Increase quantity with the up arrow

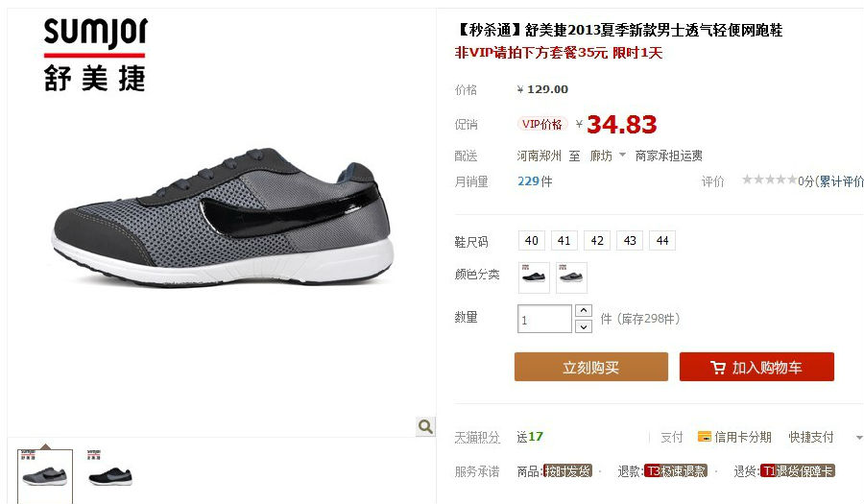584,311
